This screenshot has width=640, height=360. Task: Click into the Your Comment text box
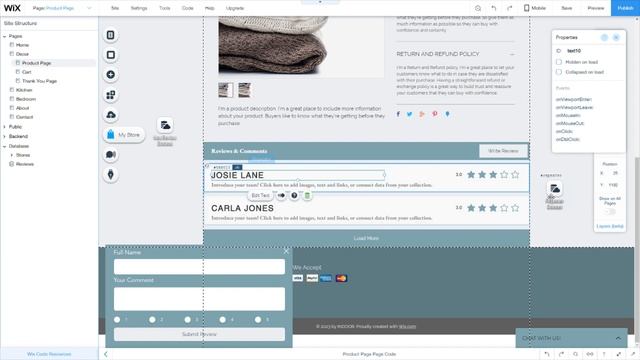click(x=199, y=299)
